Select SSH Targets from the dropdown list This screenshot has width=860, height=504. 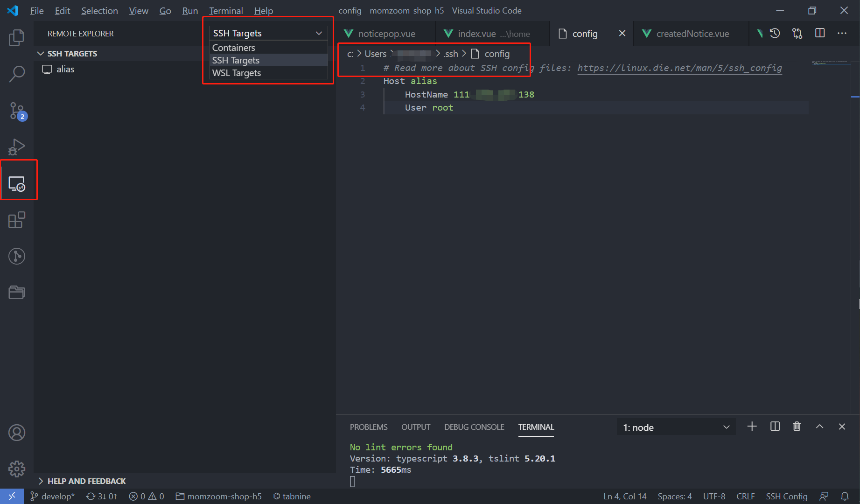point(236,60)
